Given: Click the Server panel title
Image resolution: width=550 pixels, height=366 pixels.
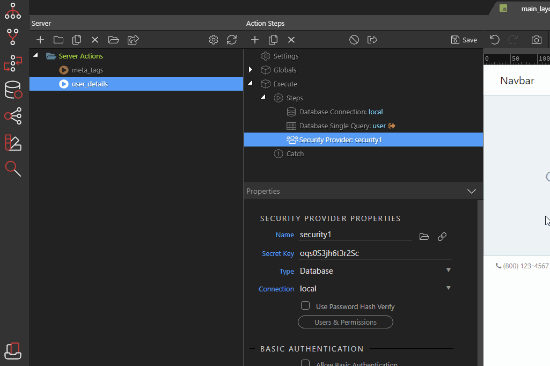Looking at the screenshot, I should tap(41, 24).
